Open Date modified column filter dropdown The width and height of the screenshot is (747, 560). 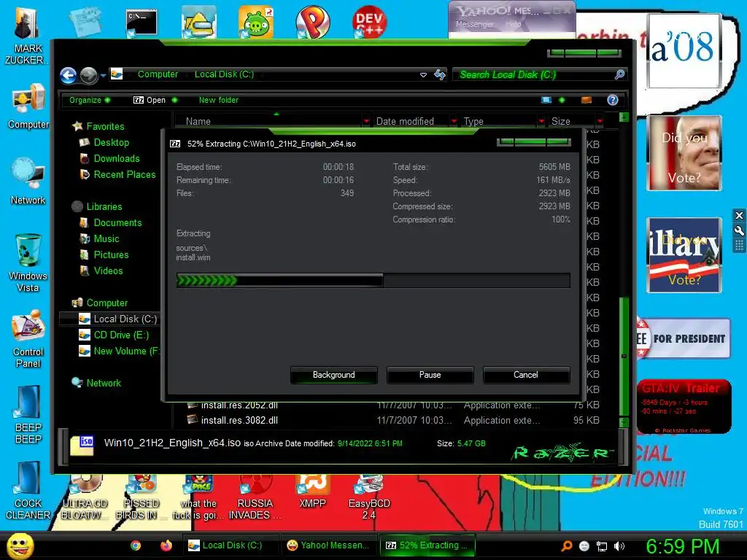pos(454,122)
